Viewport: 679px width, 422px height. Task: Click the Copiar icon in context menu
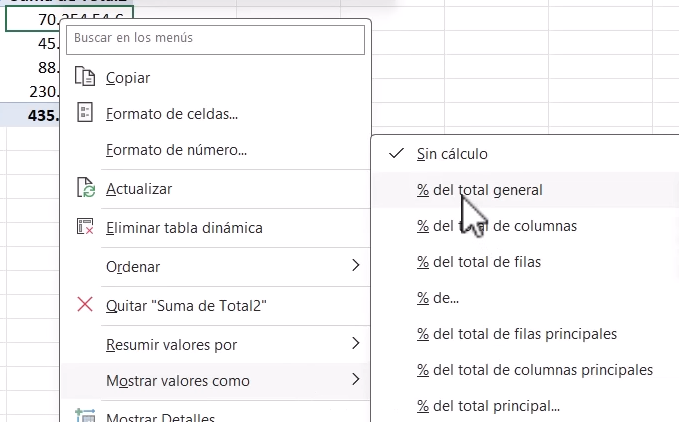tap(85, 77)
